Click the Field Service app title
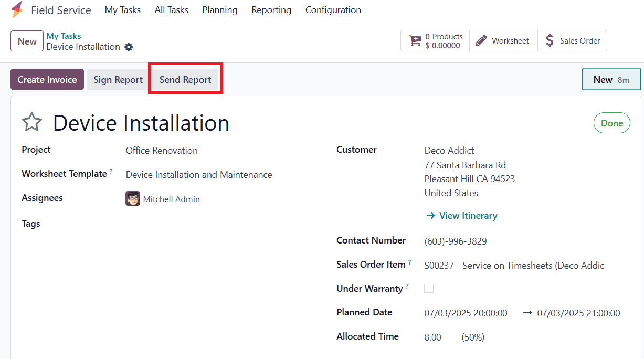Viewport: 644px width, 359px height. pyautogui.click(x=61, y=10)
